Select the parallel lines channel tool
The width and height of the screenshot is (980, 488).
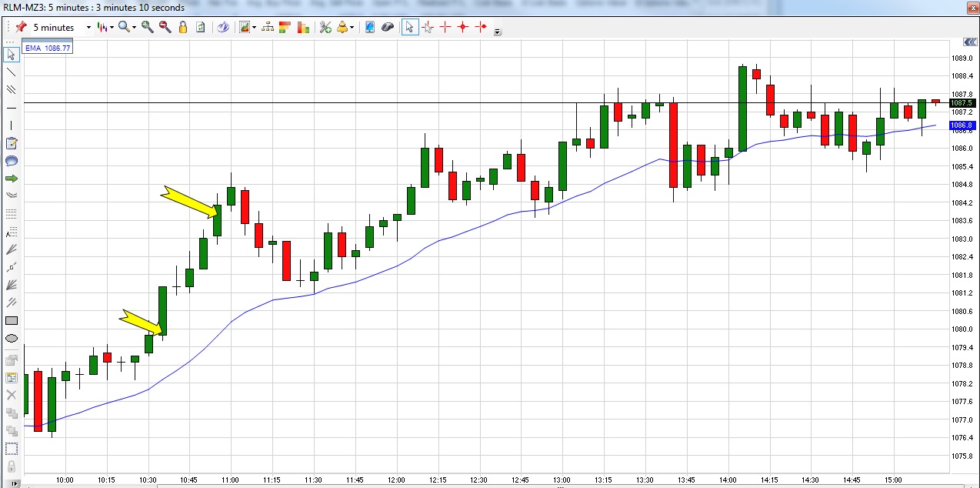click(x=12, y=90)
